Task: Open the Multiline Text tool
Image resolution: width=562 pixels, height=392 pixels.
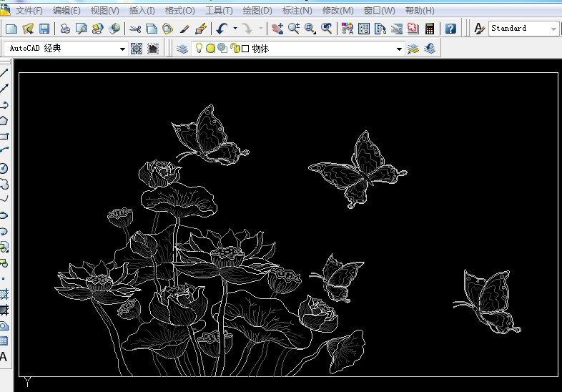Action: click(x=4, y=356)
